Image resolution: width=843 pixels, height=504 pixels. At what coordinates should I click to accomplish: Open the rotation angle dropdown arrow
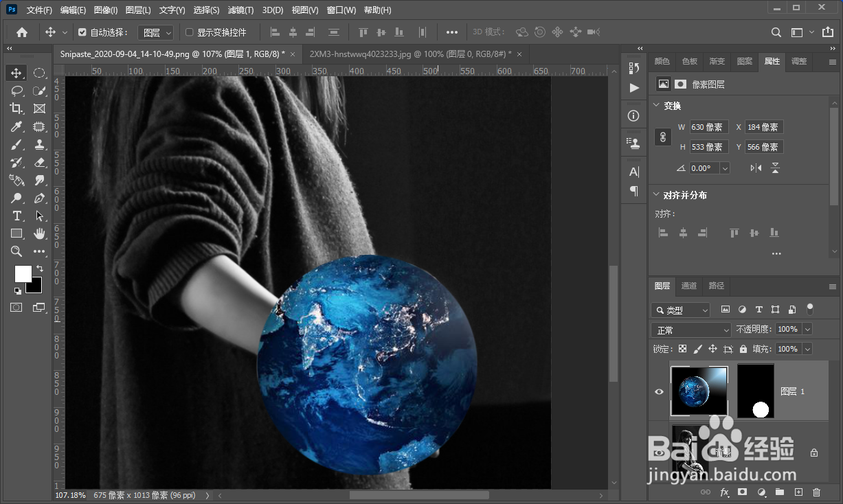tap(725, 168)
